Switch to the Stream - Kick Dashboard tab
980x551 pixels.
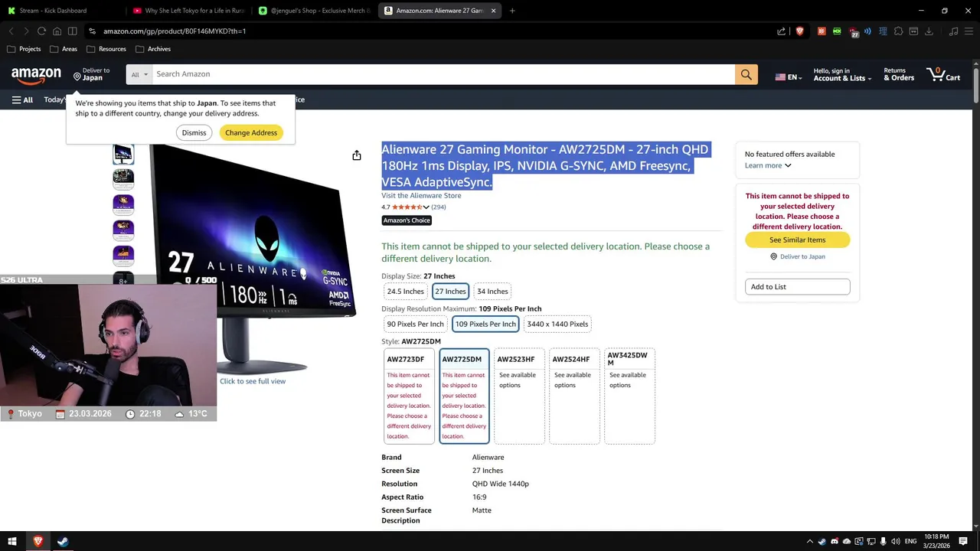tap(61, 11)
